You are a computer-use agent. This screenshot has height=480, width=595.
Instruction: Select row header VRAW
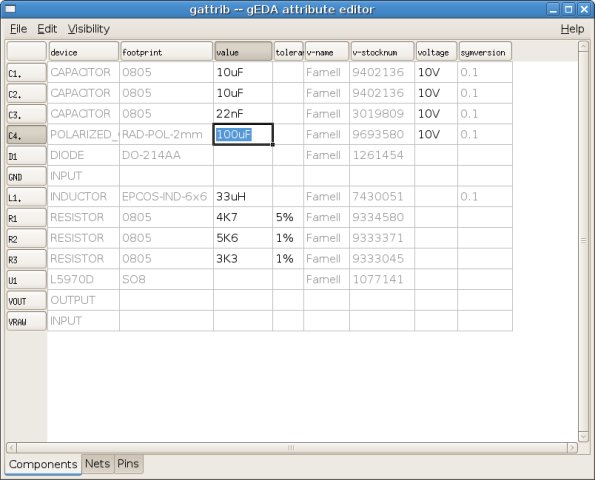point(26,321)
